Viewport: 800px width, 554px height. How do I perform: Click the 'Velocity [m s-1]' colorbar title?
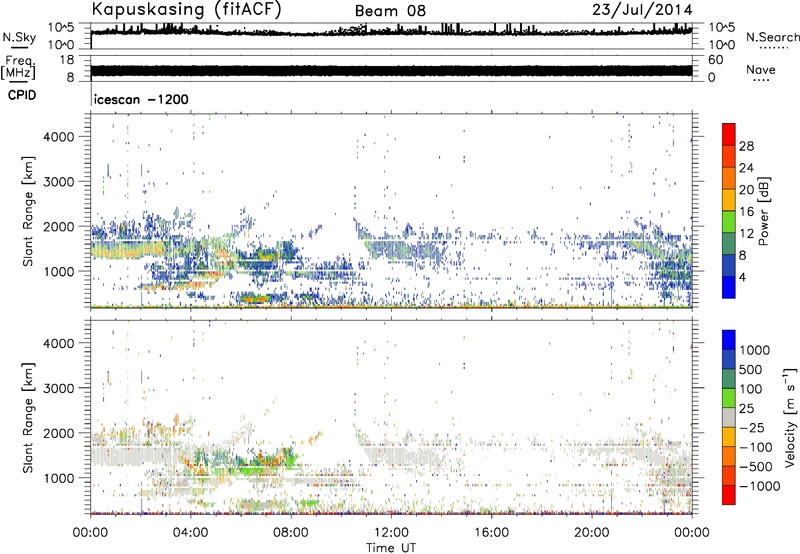(x=790, y=418)
